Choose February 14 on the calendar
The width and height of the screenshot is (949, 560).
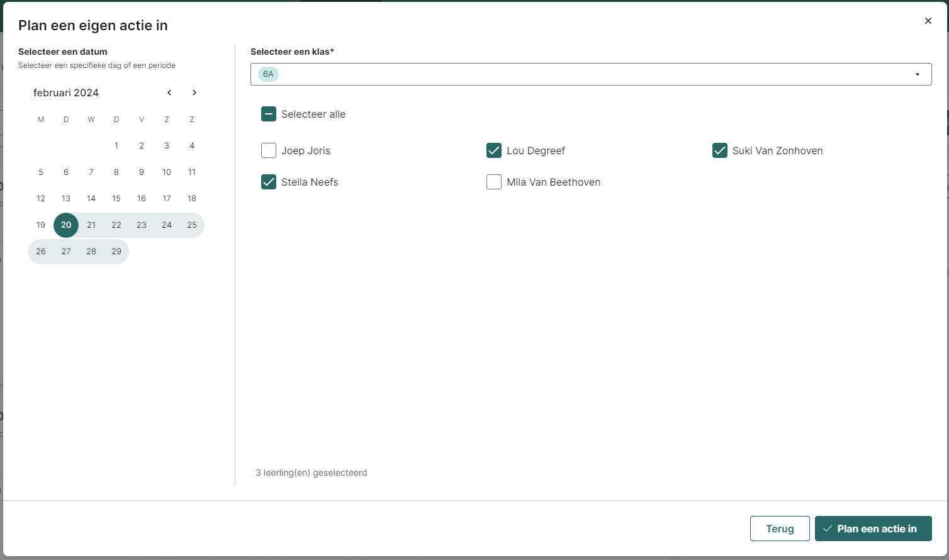[91, 198]
